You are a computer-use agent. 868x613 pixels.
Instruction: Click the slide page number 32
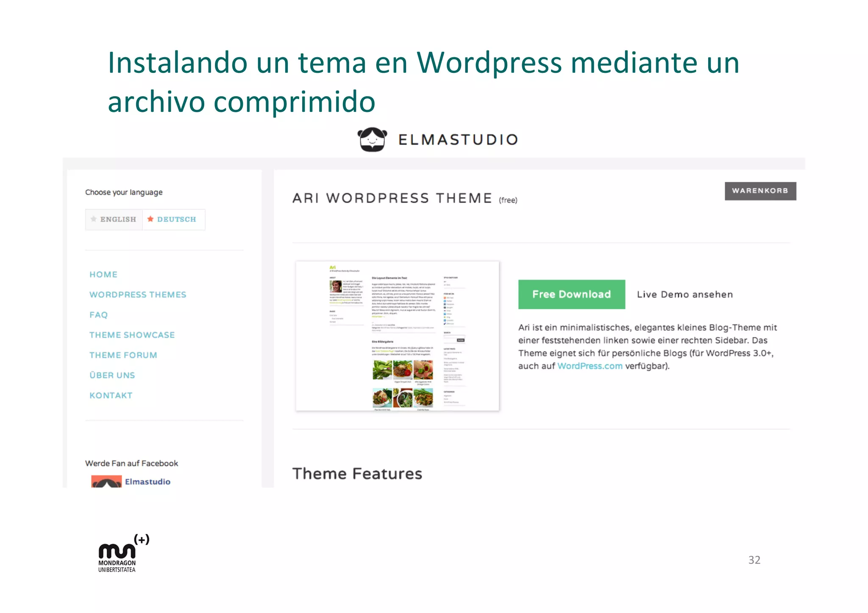point(754,560)
